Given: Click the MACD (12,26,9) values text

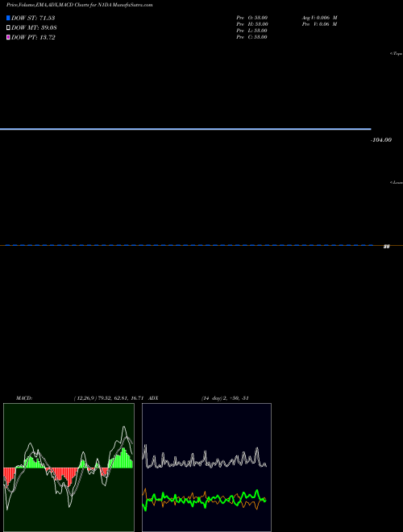Looking at the screenshot, I should coord(110,398).
